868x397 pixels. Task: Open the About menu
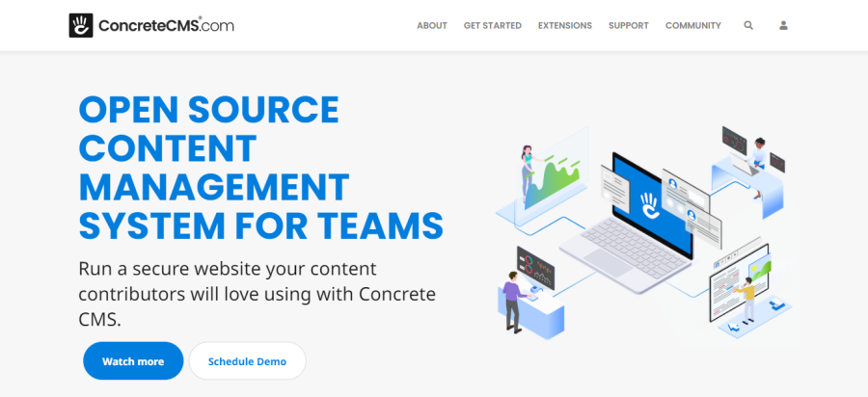432,25
